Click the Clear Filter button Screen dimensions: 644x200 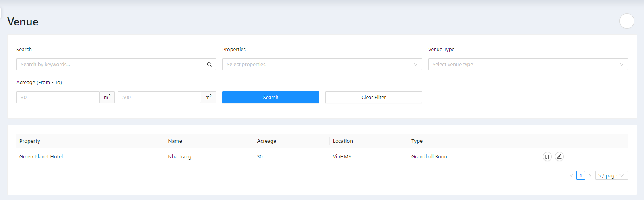tap(373, 98)
